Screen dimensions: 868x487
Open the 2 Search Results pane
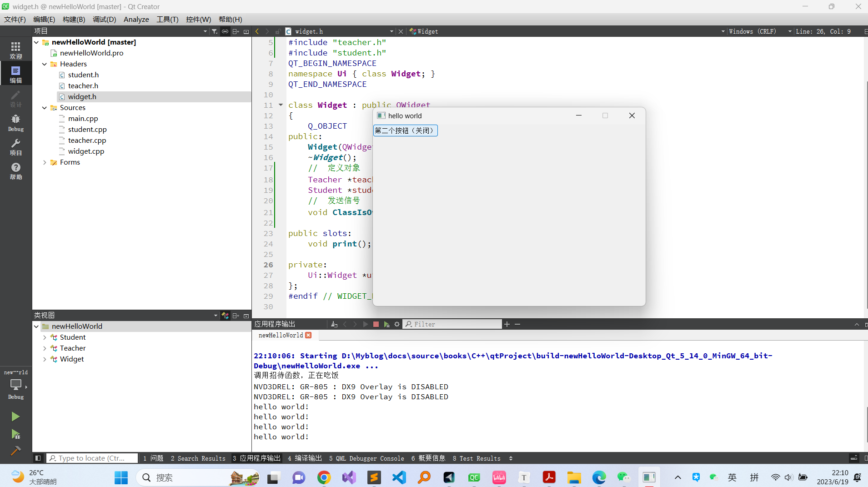(x=198, y=458)
